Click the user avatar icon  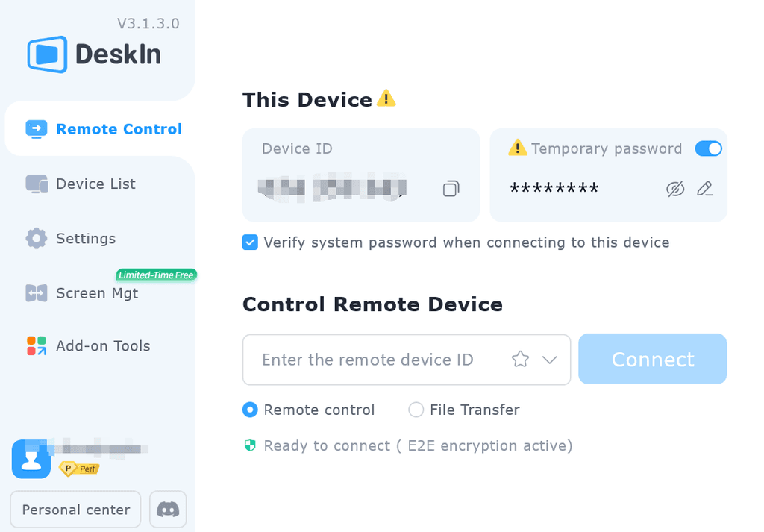coord(31,459)
